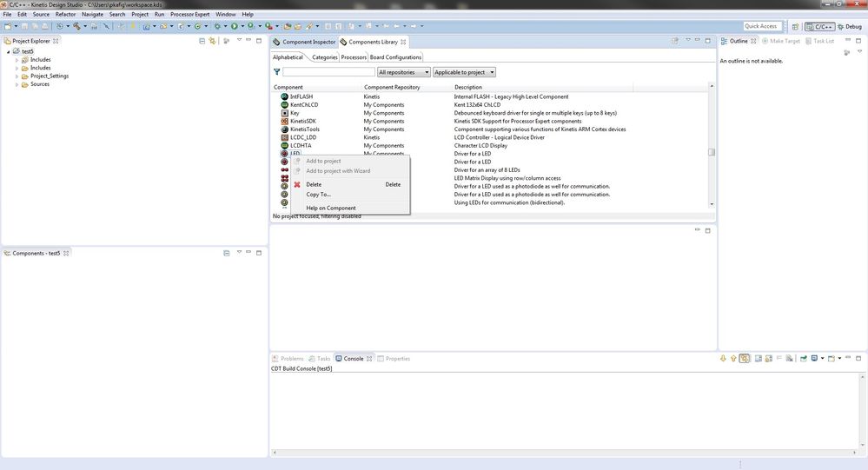Open Project Explorer view menu arrow
The width and height of the screenshot is (868, 470).
pos(239,41)
